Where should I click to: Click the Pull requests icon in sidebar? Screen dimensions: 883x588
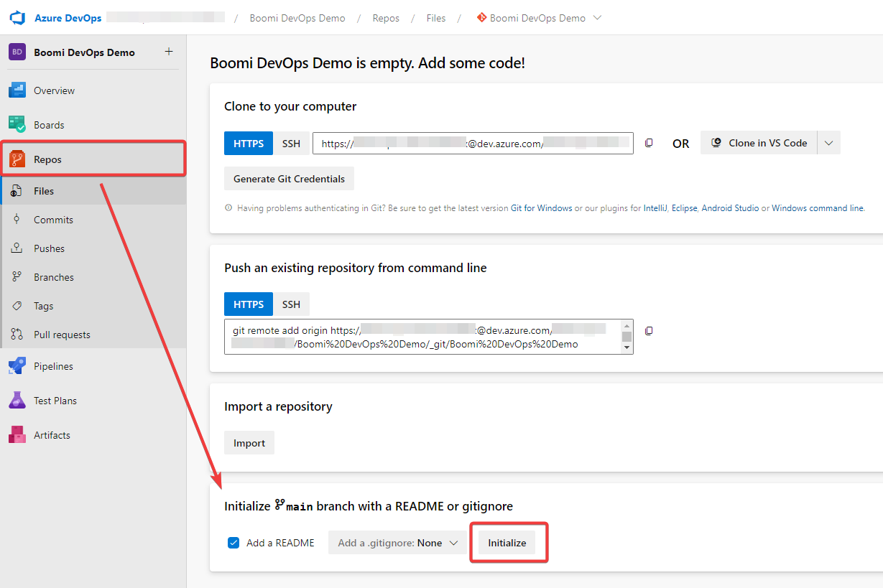17,335
